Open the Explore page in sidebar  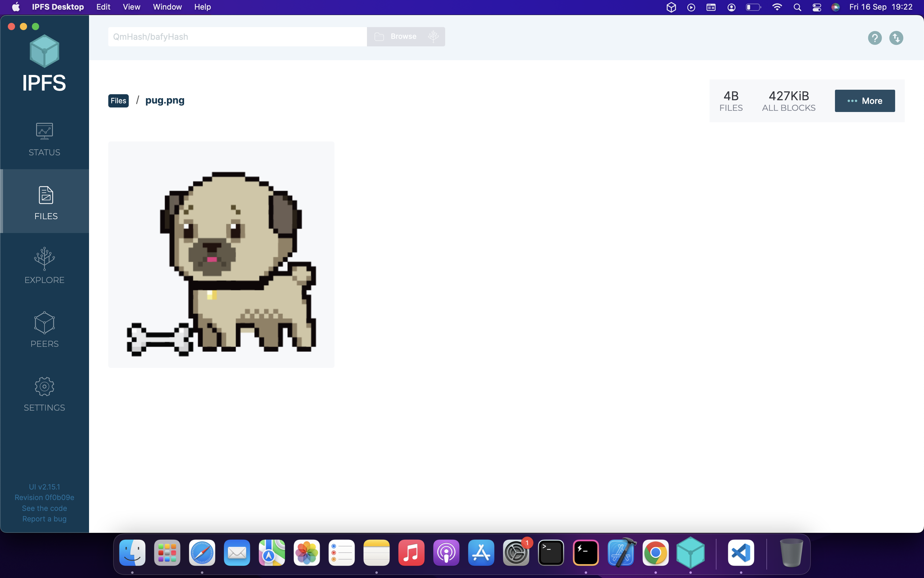click(x=44, y=265)
